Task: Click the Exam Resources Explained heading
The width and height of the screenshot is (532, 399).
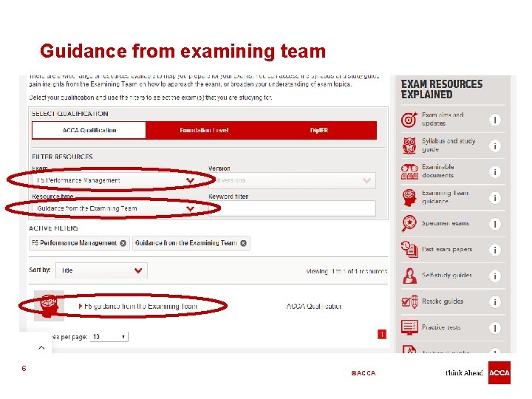Action: pos(442,89)
